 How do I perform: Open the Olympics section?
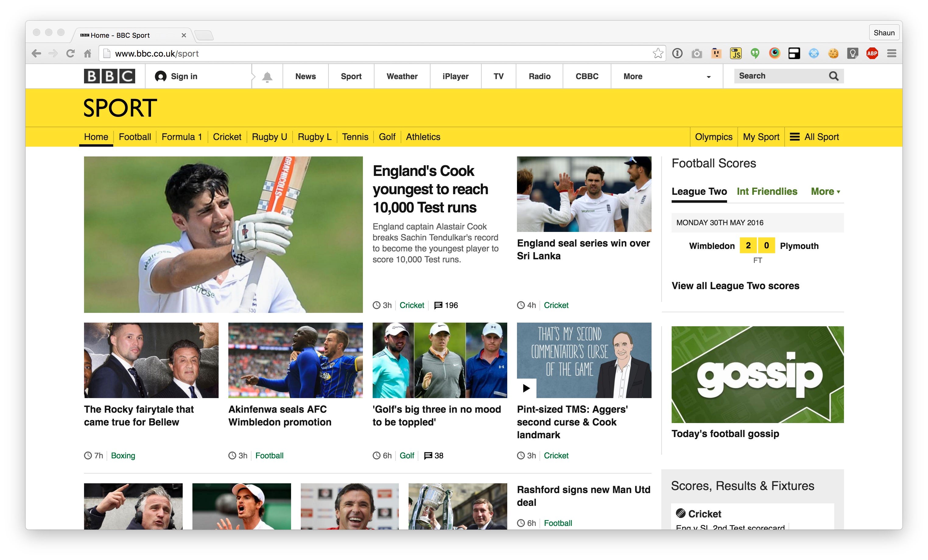pos(714,137)
